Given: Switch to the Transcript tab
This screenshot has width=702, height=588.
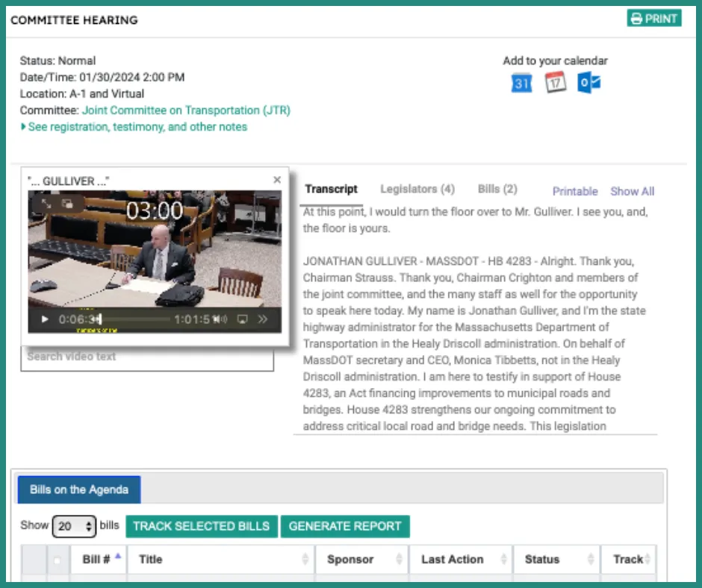Looking at the screenshot, I should 332,190.
